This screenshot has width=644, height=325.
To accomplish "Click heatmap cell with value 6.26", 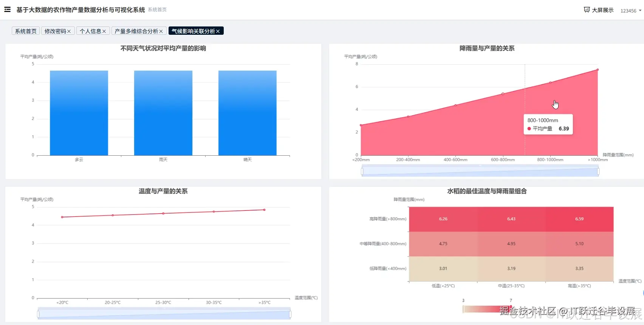I will click(x=443, y=219).
